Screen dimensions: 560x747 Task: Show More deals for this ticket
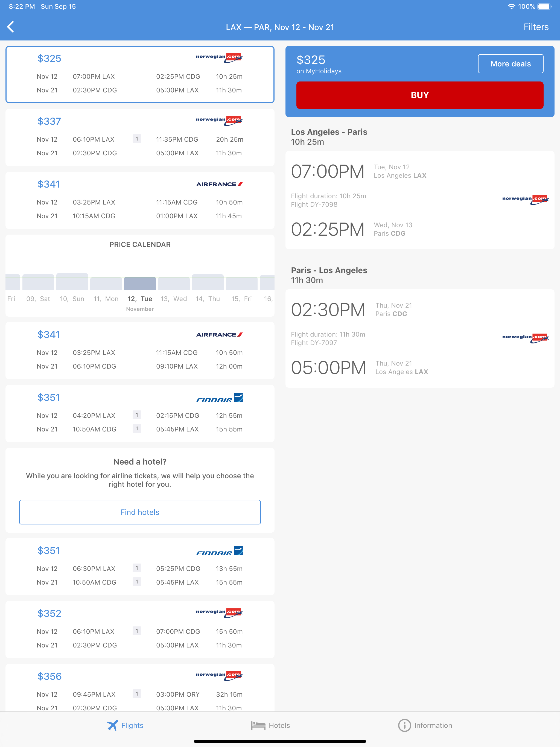pyautogui.click(x=510, y=64)
